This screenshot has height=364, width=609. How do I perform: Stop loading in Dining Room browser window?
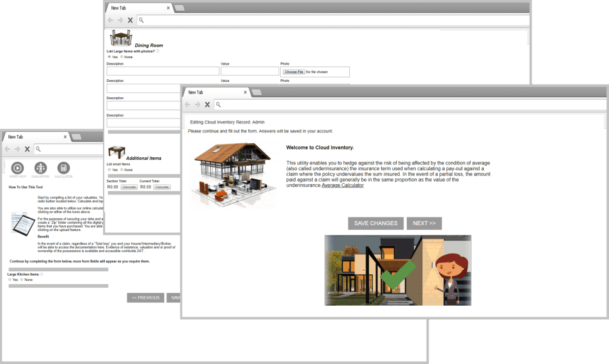click(130, 20)
